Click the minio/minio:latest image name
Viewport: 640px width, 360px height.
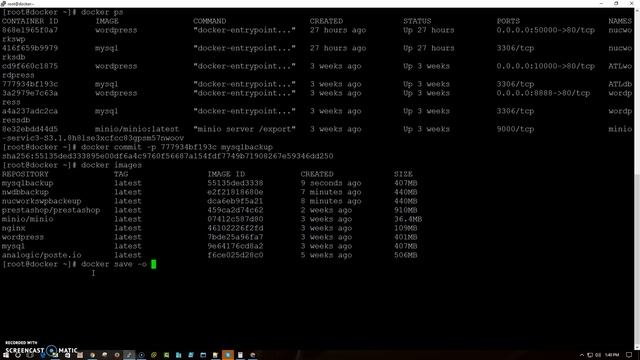click(x=137, y=129)
